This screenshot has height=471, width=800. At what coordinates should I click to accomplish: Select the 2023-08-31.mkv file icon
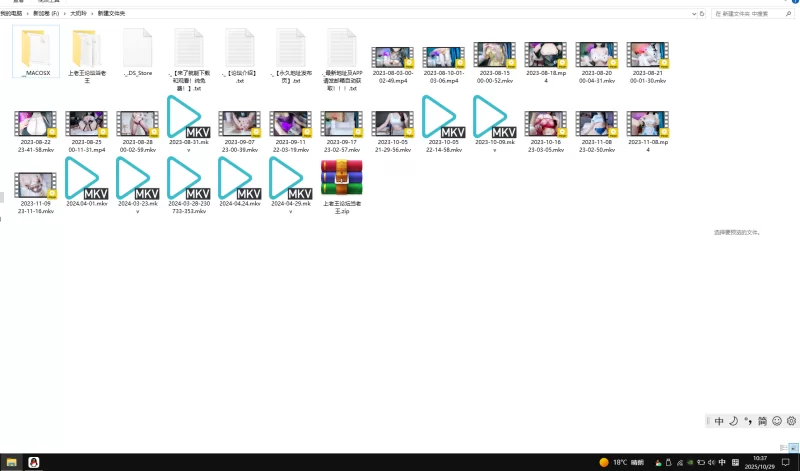coord(188,117)
